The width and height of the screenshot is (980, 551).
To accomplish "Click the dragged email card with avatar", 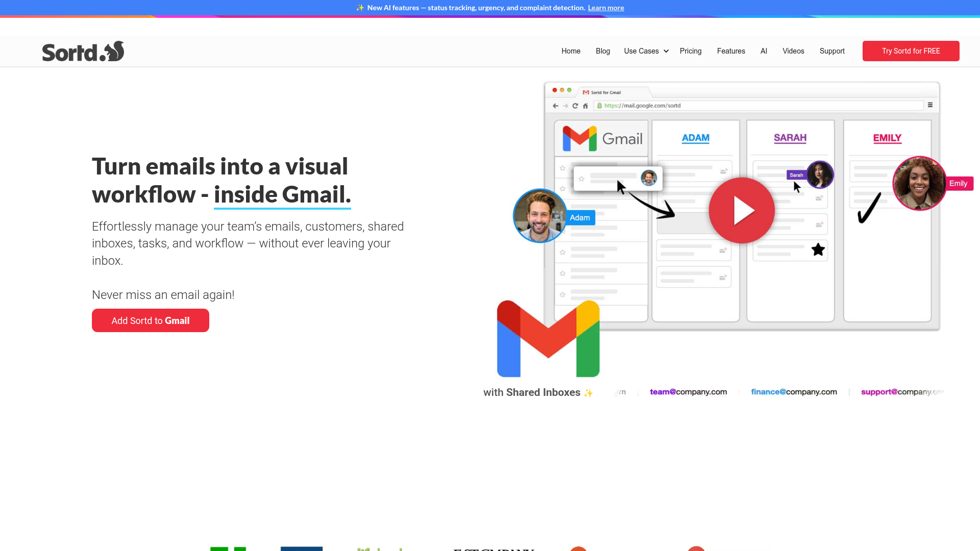I will pos(618,179).
